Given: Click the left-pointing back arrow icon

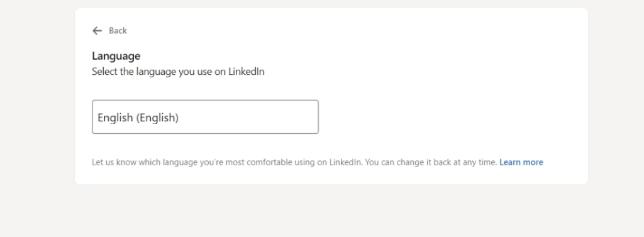Looking at the screenshot, I should click(x=97, y=31).
